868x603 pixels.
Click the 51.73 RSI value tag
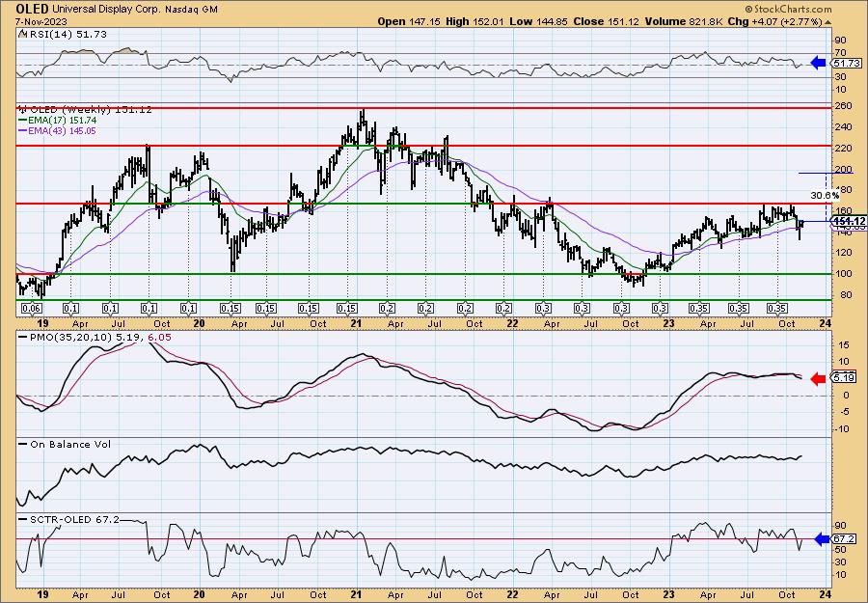click(844, 63)
